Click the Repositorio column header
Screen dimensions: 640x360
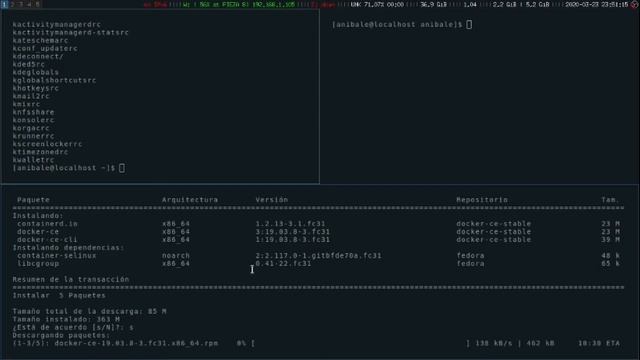tap(482, 200)
